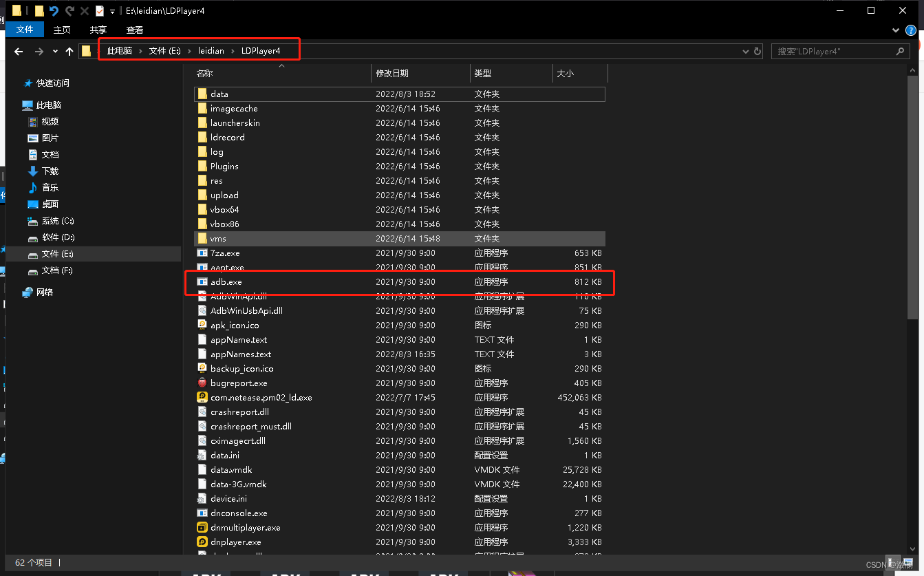Select the 7za.exe application icon

[x=202, y=253]
